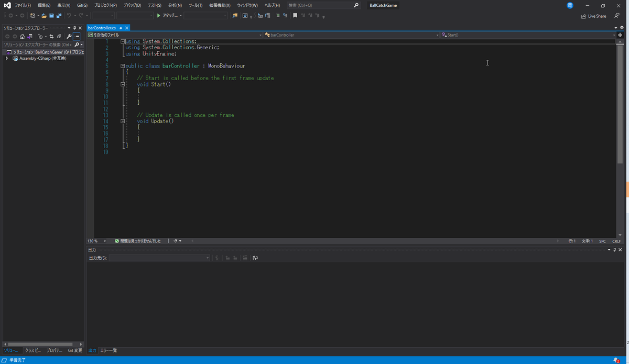The height and width of the screenshot is (364, 629).
Task: Click the Save (floppy disk) toolbar icon
Action: [x=51, y=16]
